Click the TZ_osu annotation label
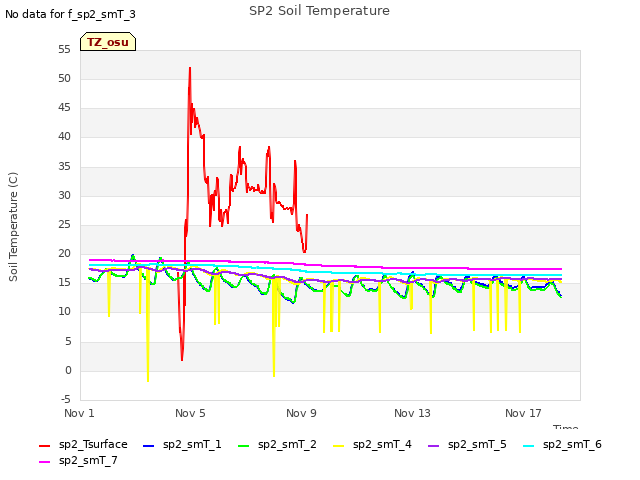Image resolution: width=640 pixels, height=480 pixels. click(108, 42)
